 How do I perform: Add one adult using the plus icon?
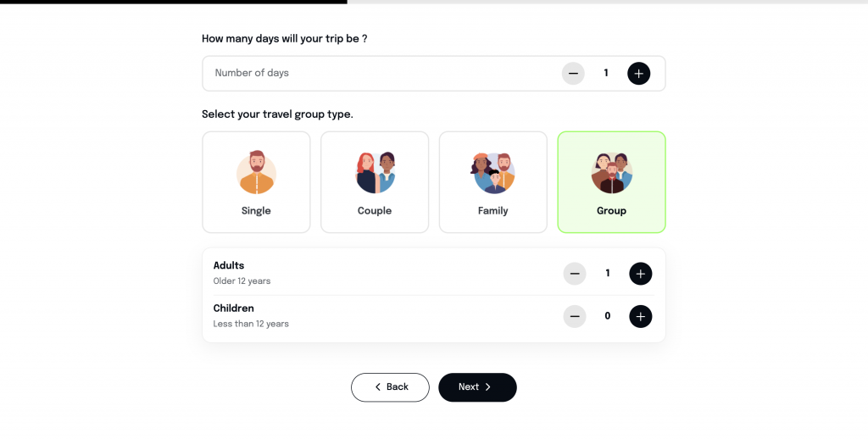641,274
